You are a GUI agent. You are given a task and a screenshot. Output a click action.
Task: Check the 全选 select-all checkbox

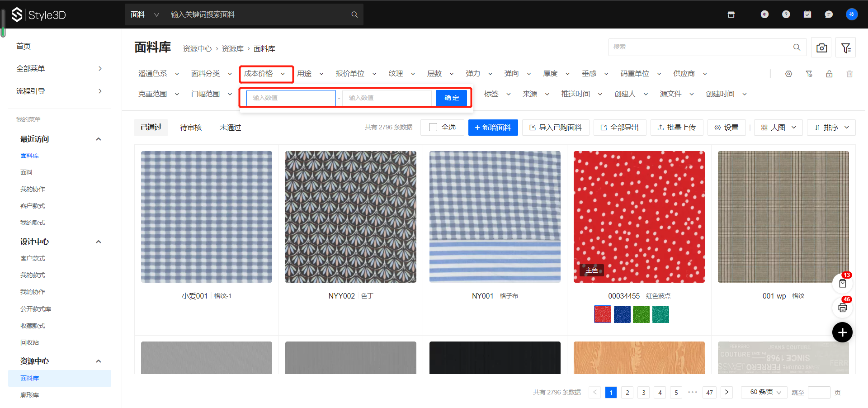433,128
